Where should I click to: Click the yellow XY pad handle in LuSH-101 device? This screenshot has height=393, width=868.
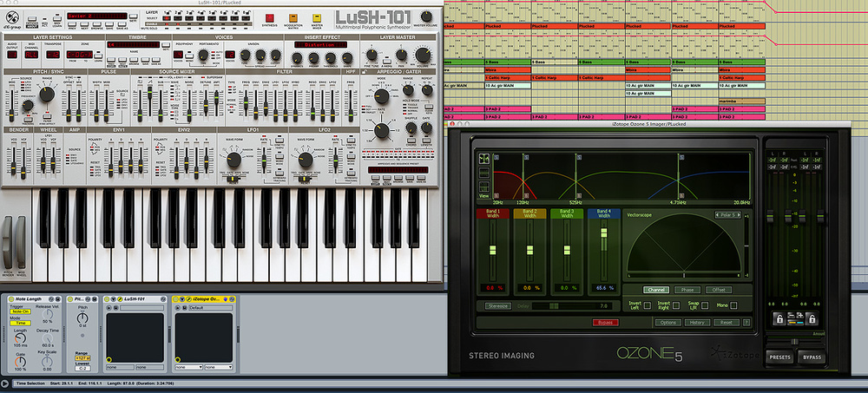click(109, 360)
